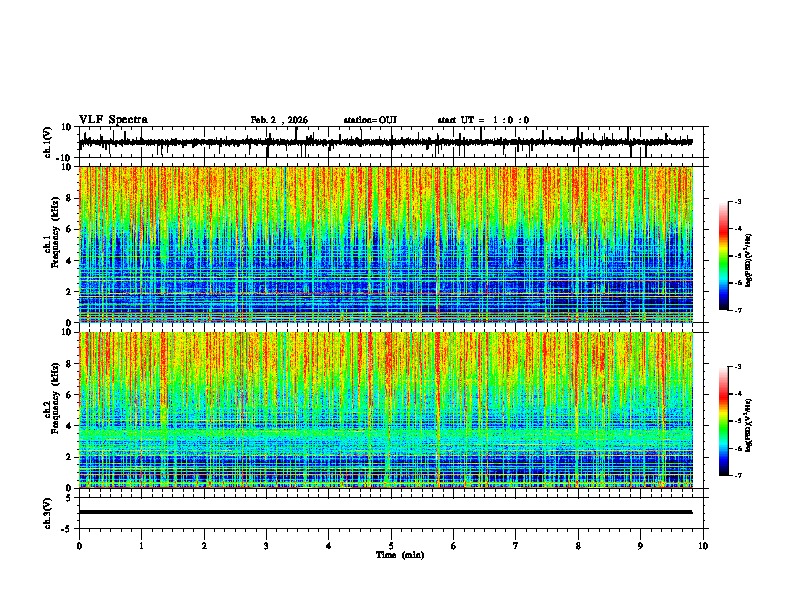792x612 pixels.
Task: Click the "-3" label on ch.2 color bar
Action: [737, 367]
